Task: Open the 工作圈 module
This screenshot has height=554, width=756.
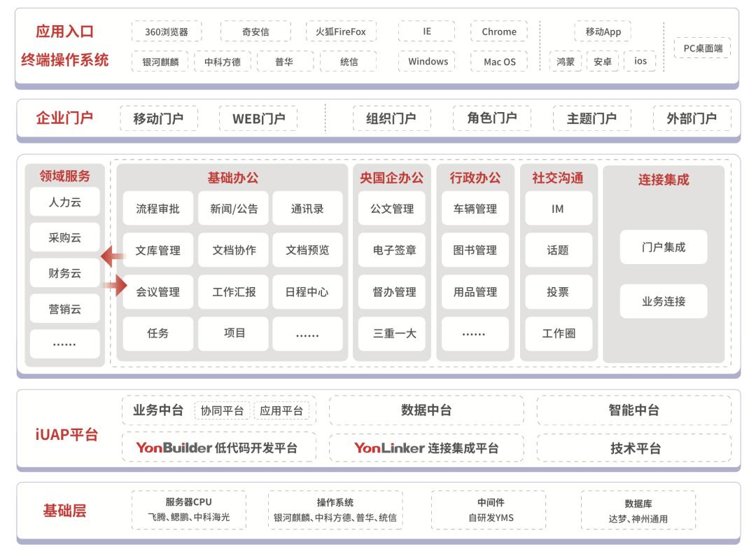Action: coord(558,333)
